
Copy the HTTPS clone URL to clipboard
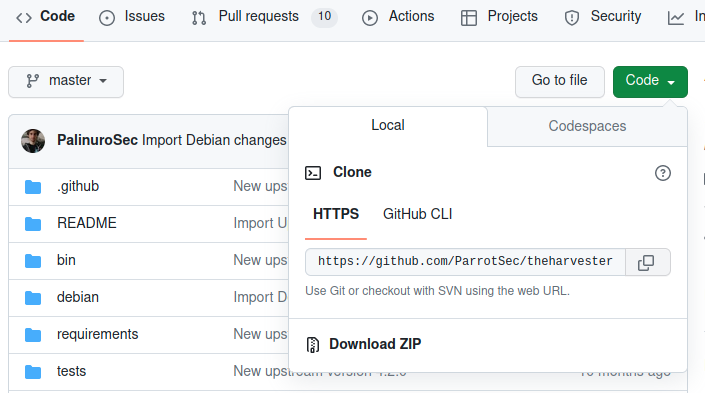coord(647,262)
